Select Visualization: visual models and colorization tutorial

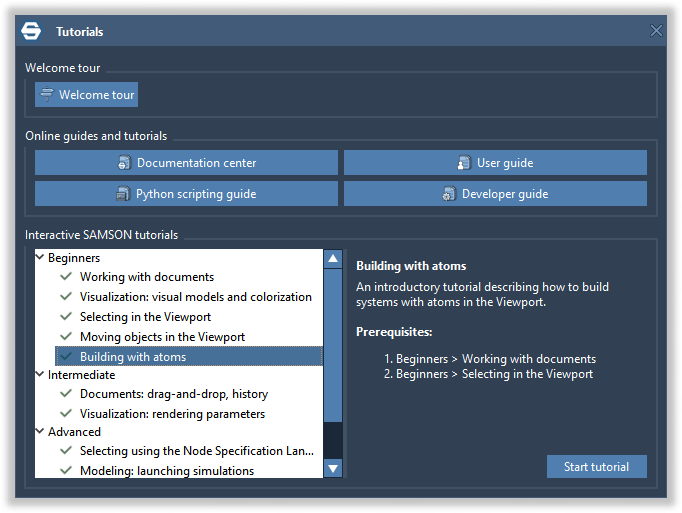pyautogui.click(x=196, y=297)
